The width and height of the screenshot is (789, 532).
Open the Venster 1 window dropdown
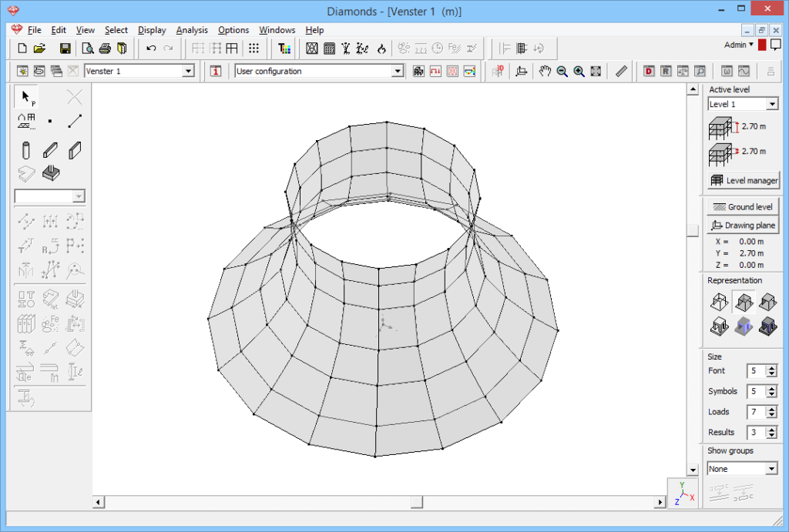pos(188,71)
